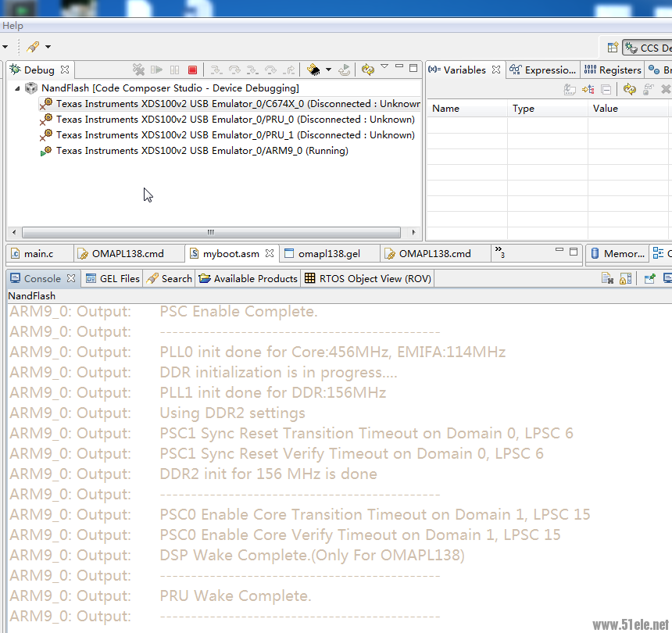Click the Debug view horizontal scrollbar

pyautogui.click(x=211, y=233)
